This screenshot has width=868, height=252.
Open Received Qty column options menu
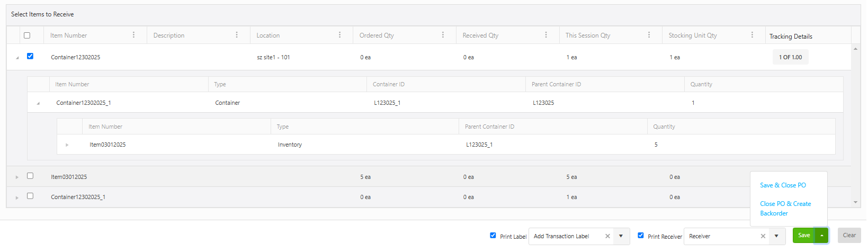[x=546, y=35]
